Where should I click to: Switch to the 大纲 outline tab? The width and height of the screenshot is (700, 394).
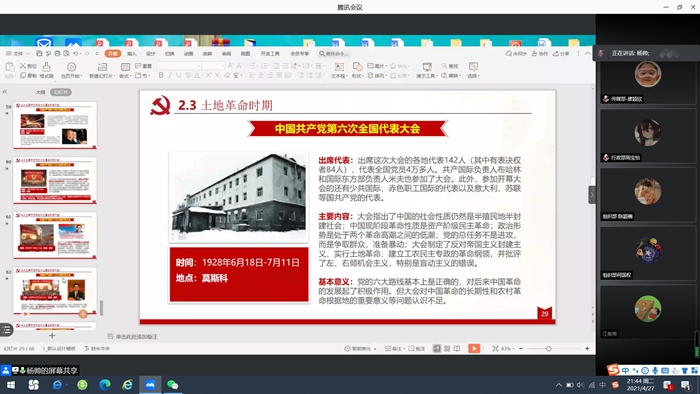41,92
